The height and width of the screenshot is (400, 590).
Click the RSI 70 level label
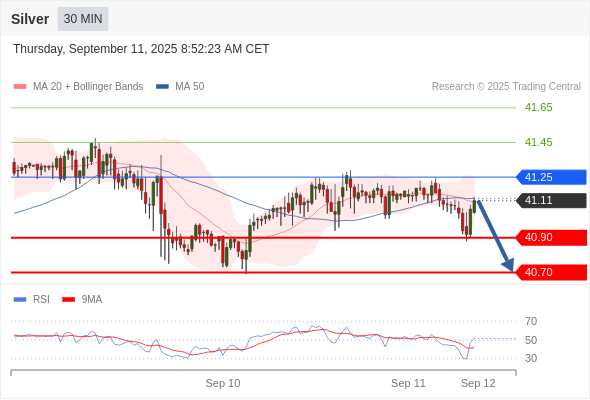click(531, 321)
